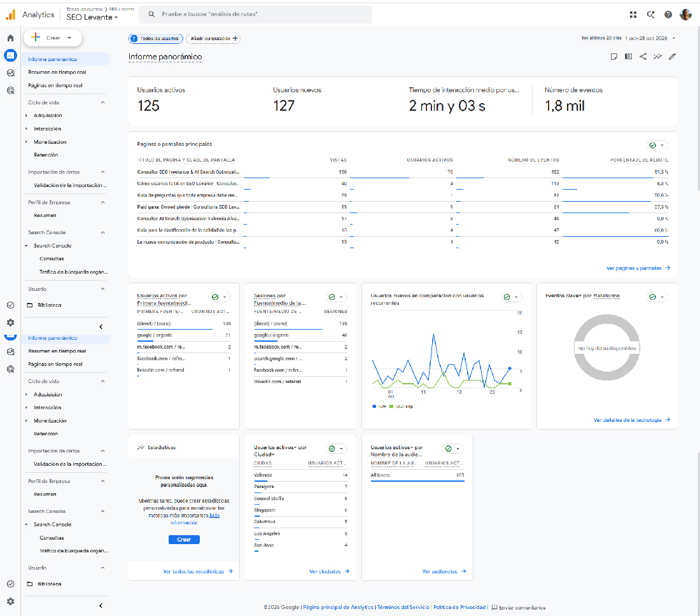Open the Usuarios activos dropdown in the Nombre de la audiencia card
Screen dimensions: 700x616
click(x=392, y=447)
